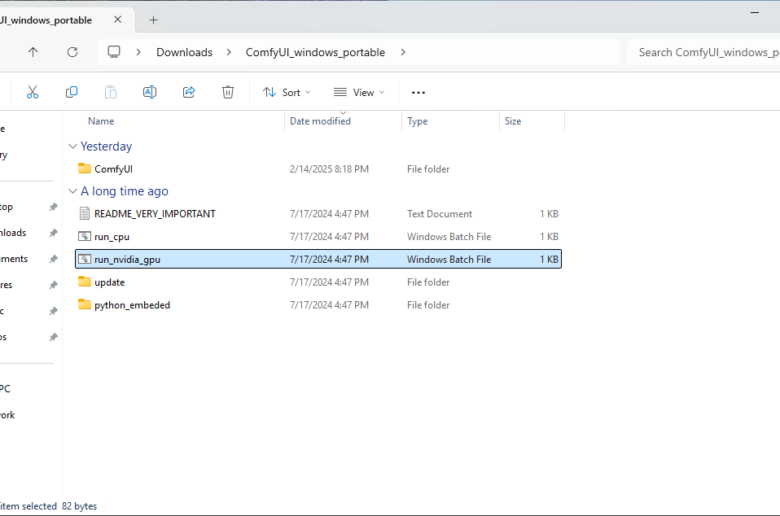Sort by Type column header
Viewport: 780px width, 516px height.
(417, 121)
